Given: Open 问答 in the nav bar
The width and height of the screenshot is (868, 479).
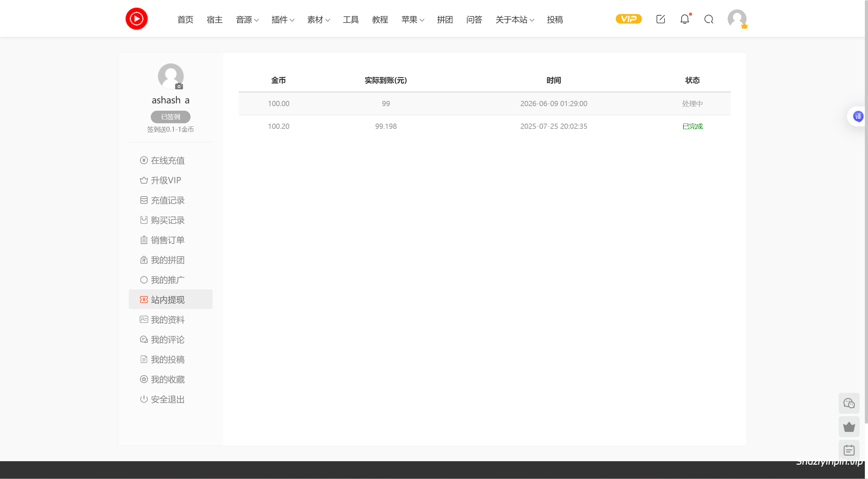Looking at the screenshot, I should pos(474,20).
